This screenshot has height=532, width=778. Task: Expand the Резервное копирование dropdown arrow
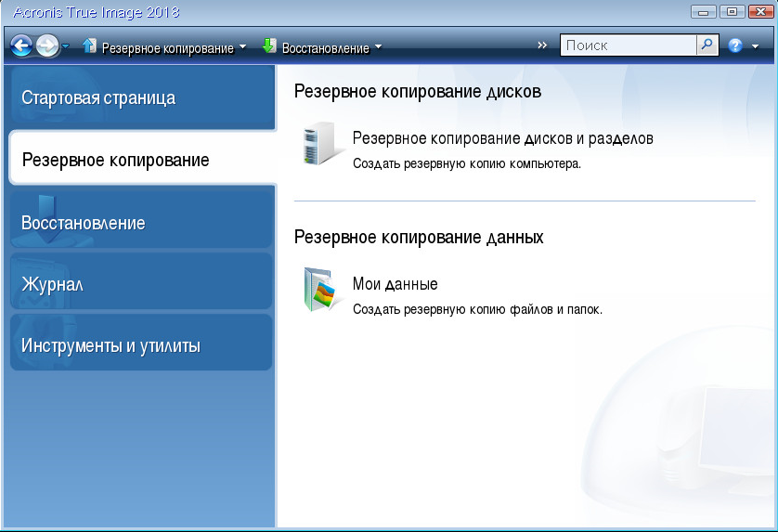point(242,46)
